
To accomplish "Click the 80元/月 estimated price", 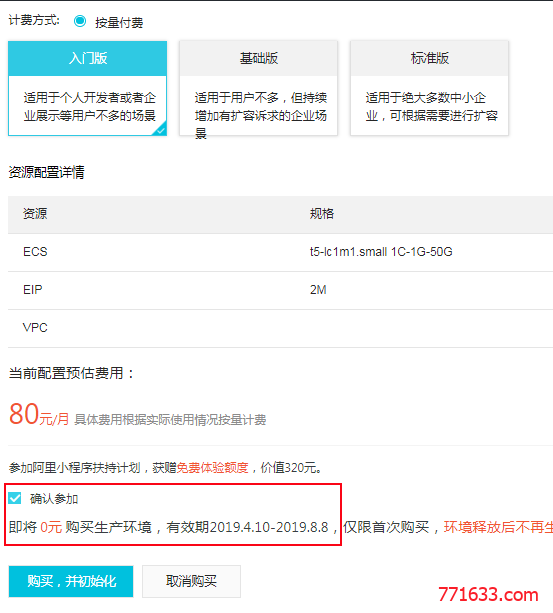I will coord(39,415).
